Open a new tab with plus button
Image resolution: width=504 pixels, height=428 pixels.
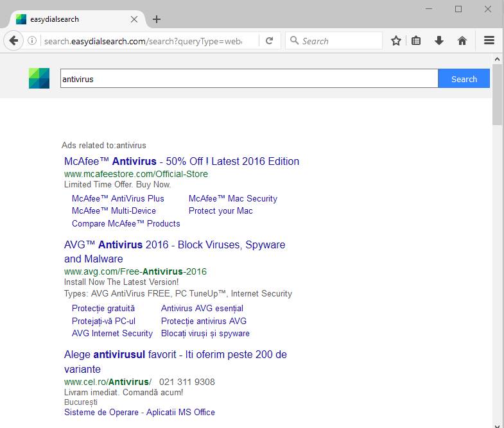(157, 19)
